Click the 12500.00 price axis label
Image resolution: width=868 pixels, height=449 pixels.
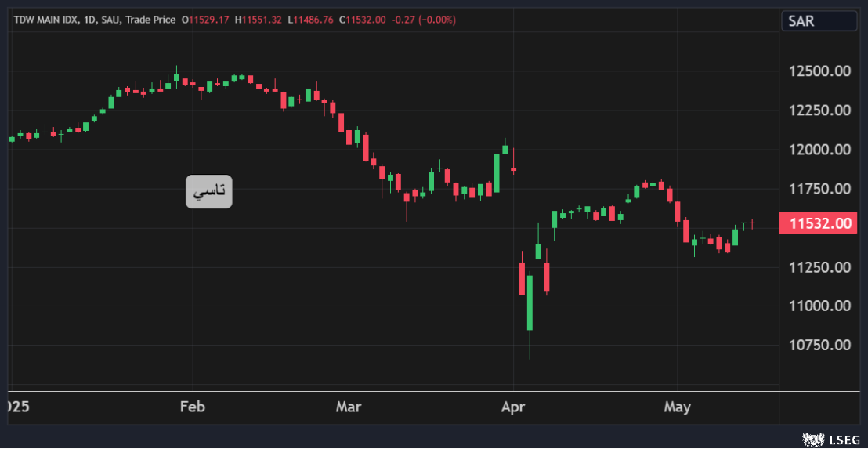pyautogui.click(x=820, y=71)
